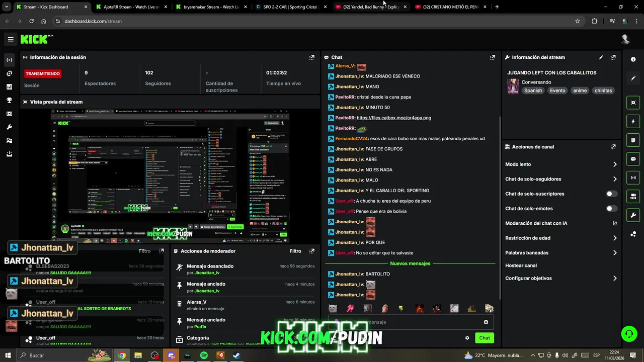644x362 pixels.
Task: Open the files.catbox.moe link in chat
Action: click(x=394, y=118)
